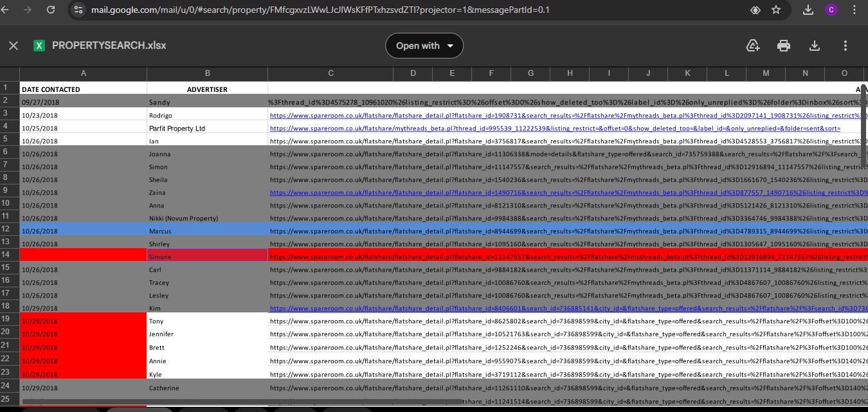
Task: Click the address bar URL
Action: (320, 10)
